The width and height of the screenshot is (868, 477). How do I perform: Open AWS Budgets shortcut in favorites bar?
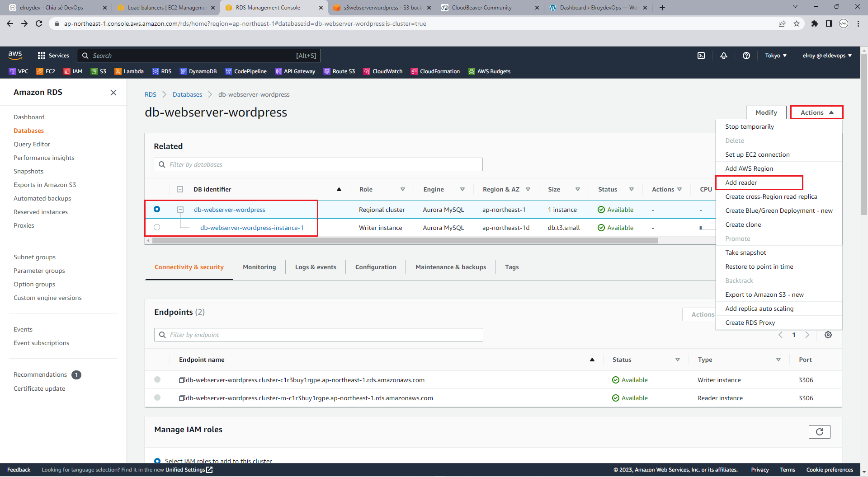[x=489, y=71]
